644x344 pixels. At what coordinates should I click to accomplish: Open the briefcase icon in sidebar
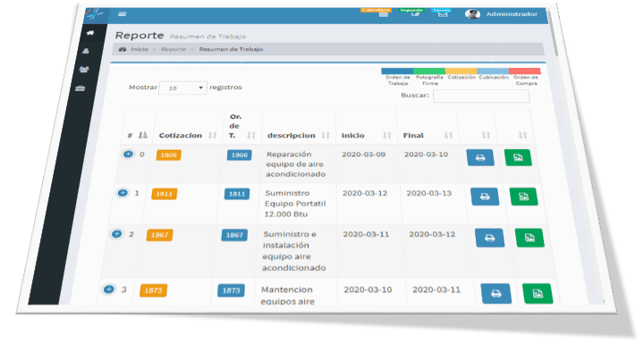(x=80, y=88)
